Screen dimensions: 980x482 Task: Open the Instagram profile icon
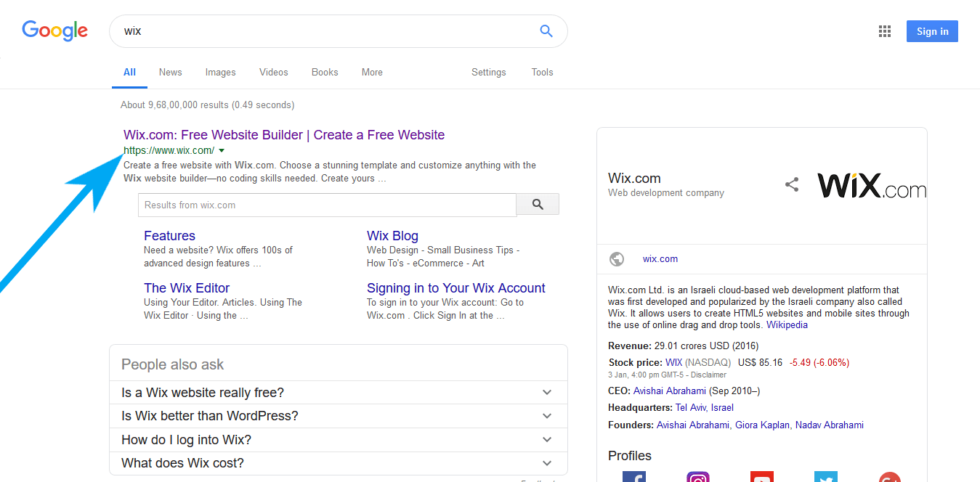698,477
